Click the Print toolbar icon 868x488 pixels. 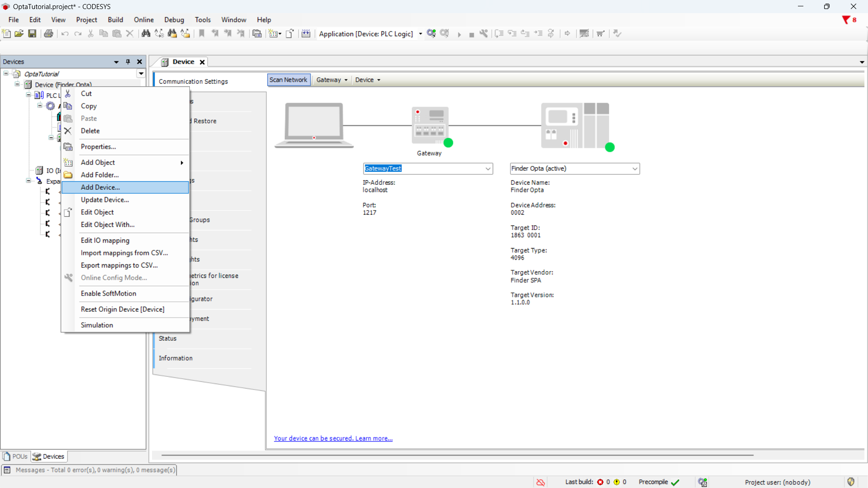48,33
